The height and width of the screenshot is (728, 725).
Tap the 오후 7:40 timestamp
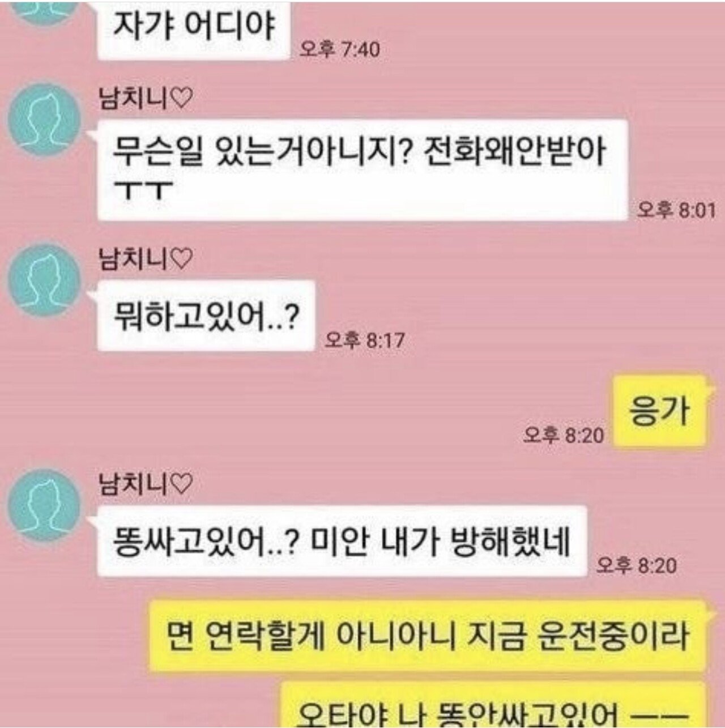339,49
